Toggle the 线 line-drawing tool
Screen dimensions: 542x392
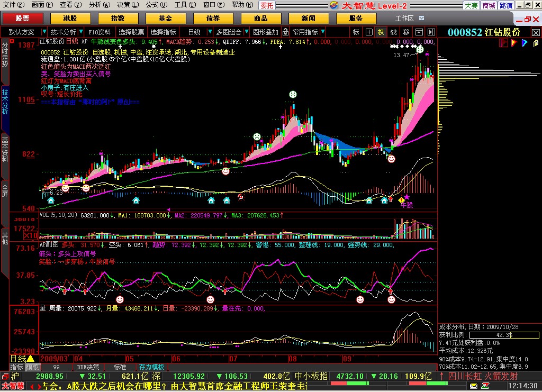394,32
